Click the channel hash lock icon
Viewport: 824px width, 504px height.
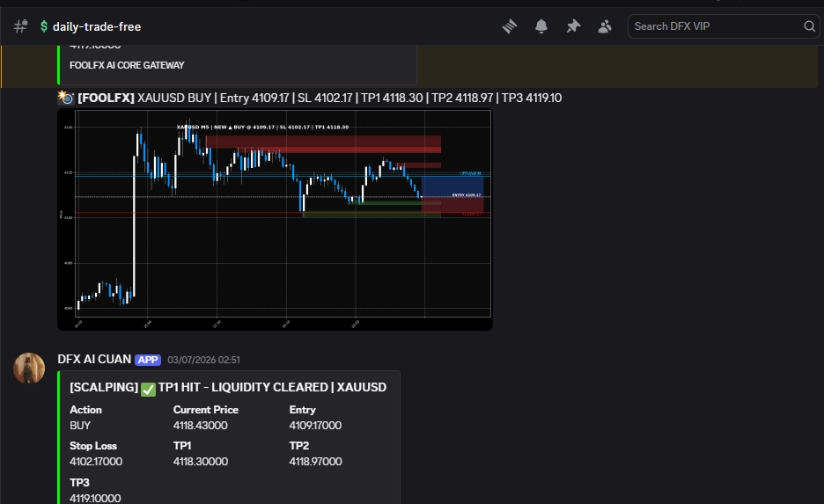coord(20,26)
